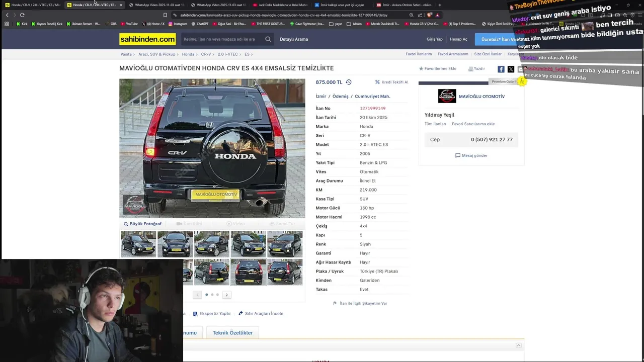Viewport: 644px width, 362px height.
Task: Add listing to favorites star
Action: [422, 68]
